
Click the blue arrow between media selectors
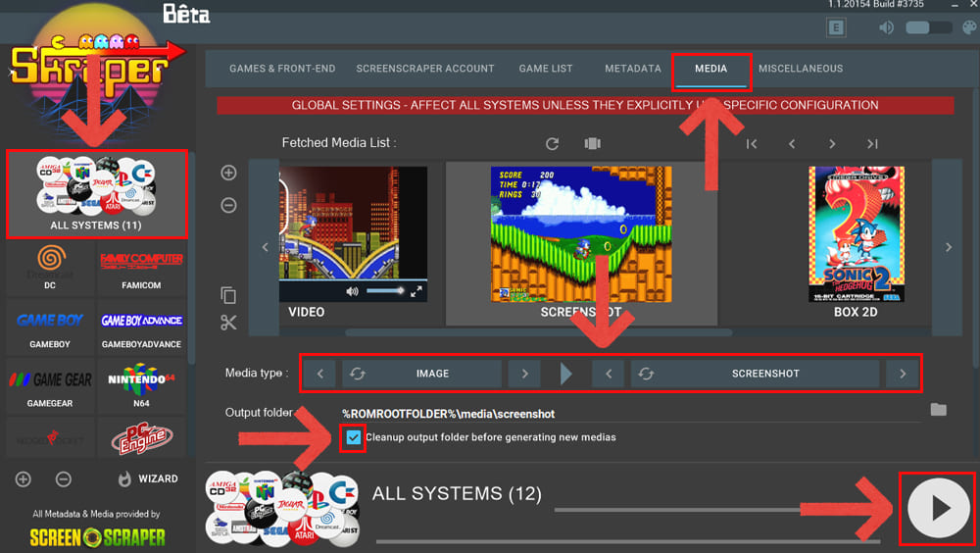(566, 374)
